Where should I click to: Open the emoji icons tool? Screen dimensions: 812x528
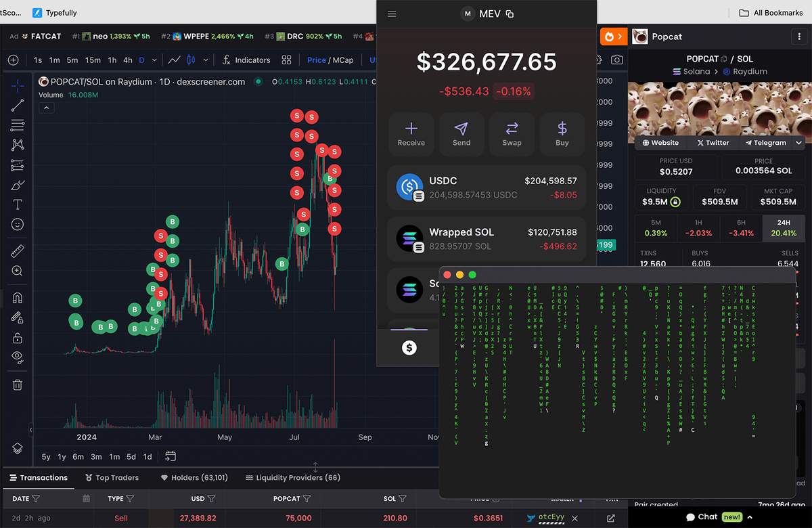18,225
